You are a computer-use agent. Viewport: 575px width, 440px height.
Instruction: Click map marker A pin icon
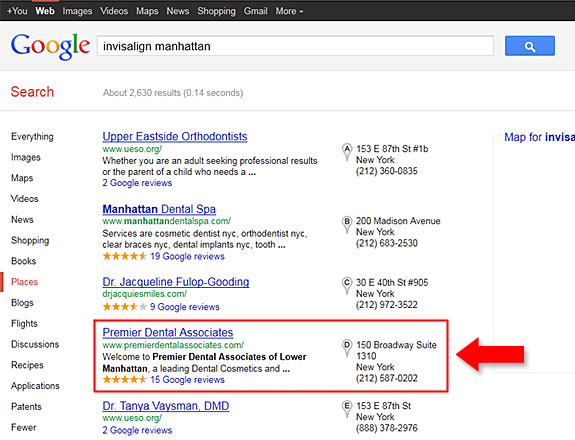click(347, 151)
